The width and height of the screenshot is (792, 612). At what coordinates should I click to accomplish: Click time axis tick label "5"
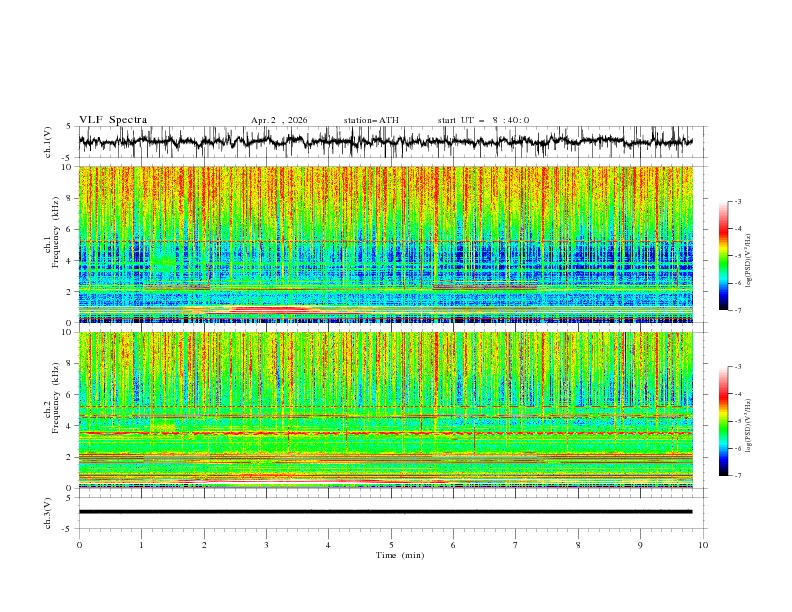[x=391, y=545]
